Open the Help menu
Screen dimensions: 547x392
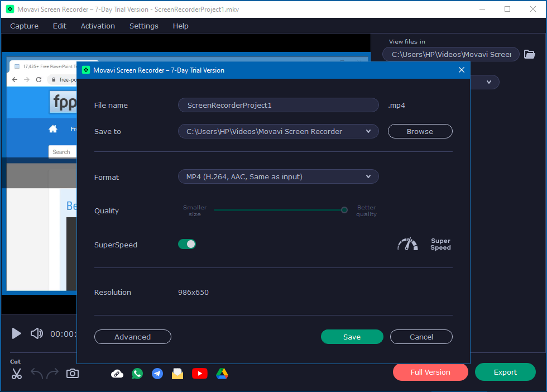[x=180, y=26]
